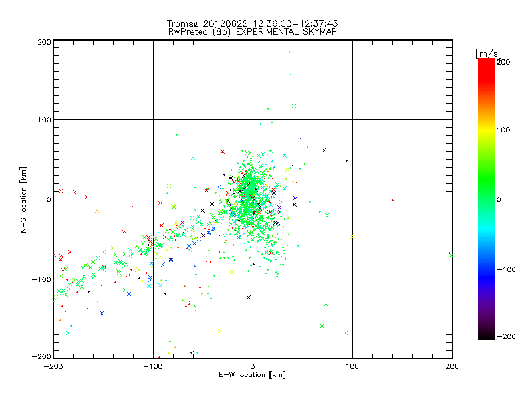
Task: Click the dense green echo cluster at the plot center
Action: point(251,195)
